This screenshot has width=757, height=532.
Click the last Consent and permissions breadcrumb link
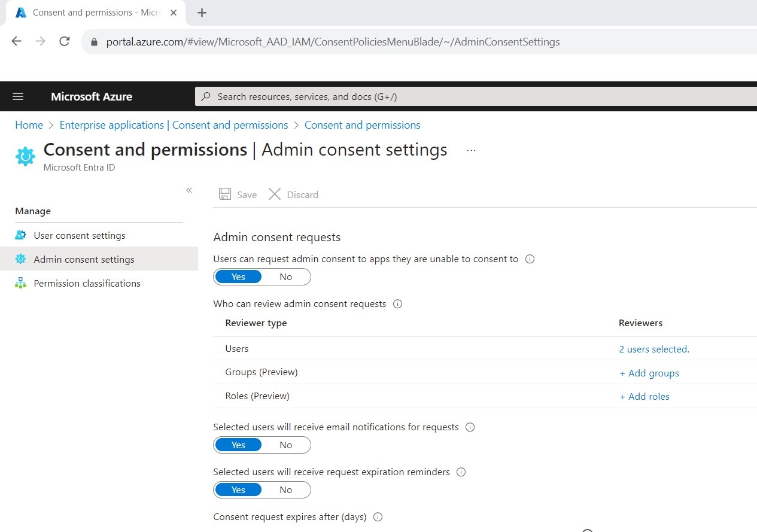pos(362,125)
